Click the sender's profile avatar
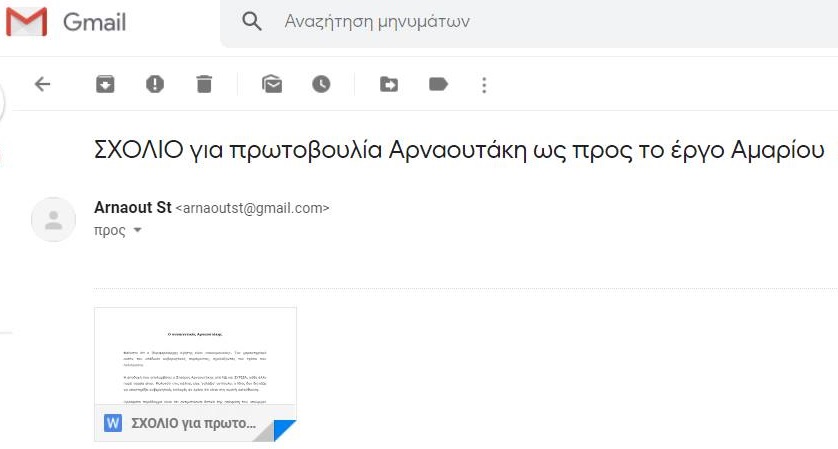Image resolution: width=838 pixels, height=449 pixels. pos(54,219)
